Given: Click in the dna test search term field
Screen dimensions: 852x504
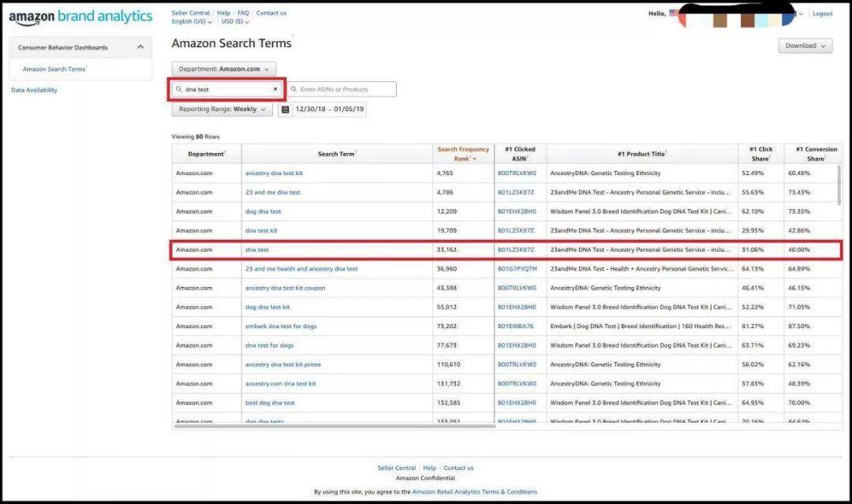Looking at the screenshot, I should pos(226,89).
